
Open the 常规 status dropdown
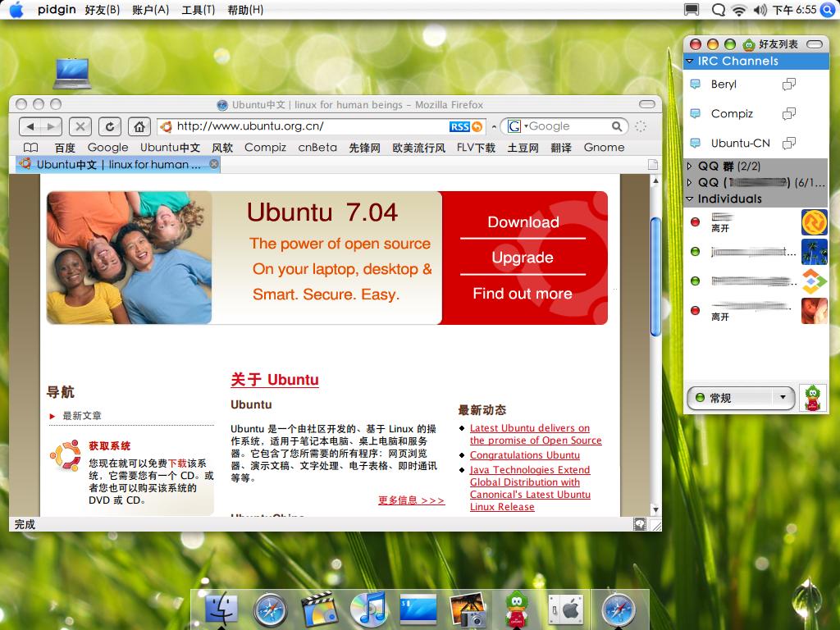click(x=741, y=398)
